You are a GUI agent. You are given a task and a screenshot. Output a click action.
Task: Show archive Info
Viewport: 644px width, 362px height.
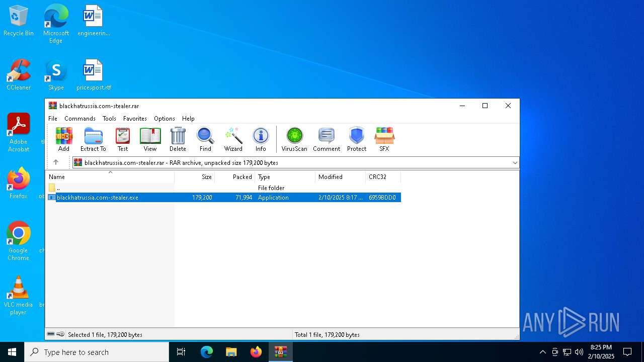pos(261,139)
